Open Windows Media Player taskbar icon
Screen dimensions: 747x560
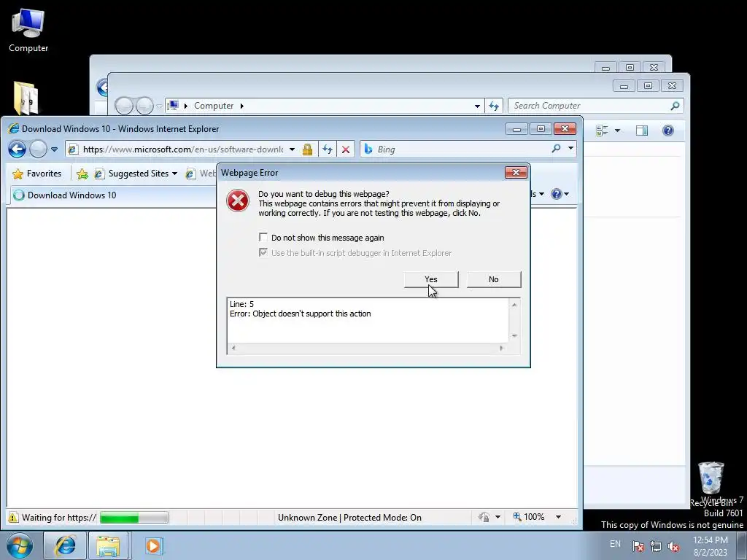153,545
